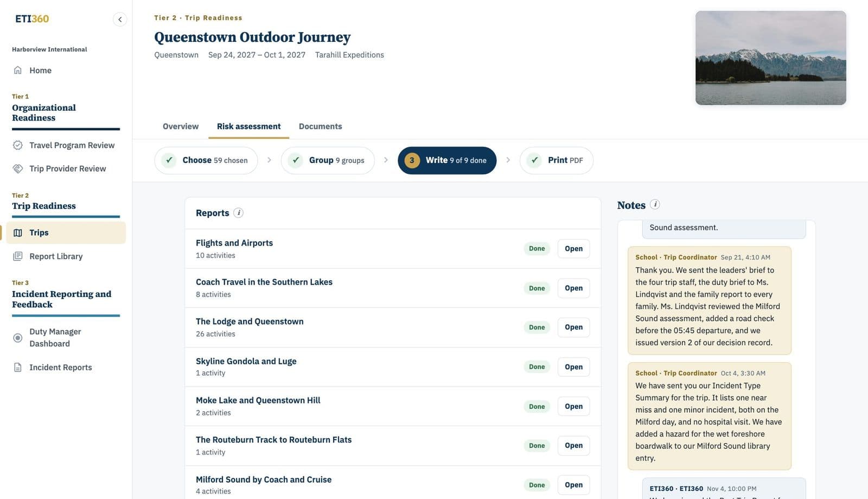This screenshot has height=499, width=868.
Task: Show info for the Reports section
Action: [x=238, y=213]
